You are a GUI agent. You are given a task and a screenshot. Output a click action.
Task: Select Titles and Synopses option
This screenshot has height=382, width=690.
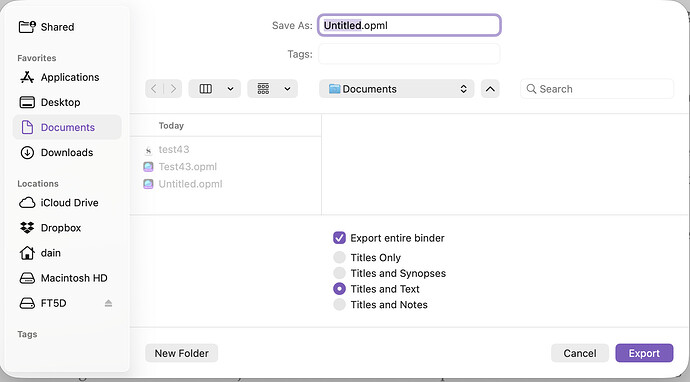(339, 273)
